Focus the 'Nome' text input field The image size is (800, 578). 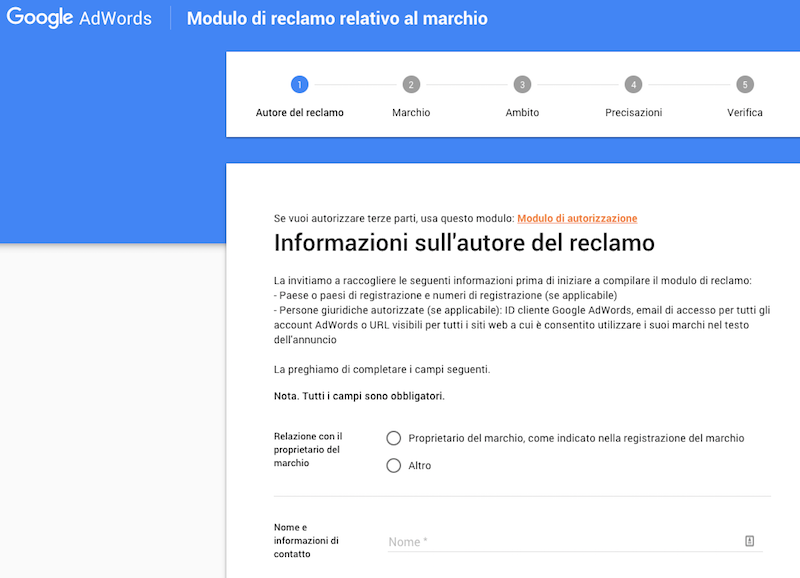560,542
